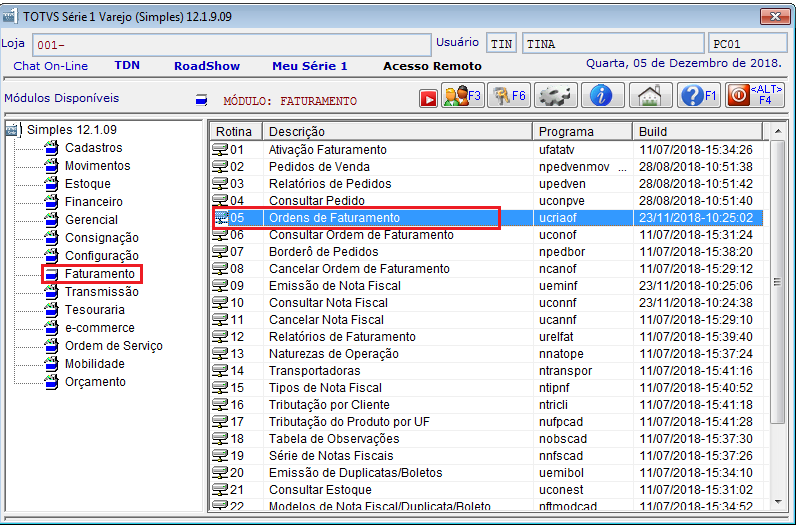Screen dimensions: 797x525
Task: Sort by the Build column header
Action: [x=697, y=132]
